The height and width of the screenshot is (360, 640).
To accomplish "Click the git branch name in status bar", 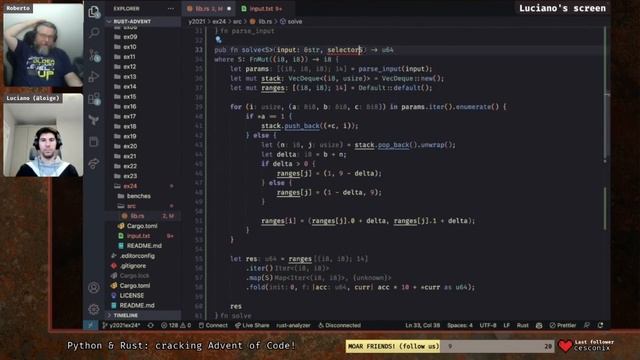I will point(121,325).
